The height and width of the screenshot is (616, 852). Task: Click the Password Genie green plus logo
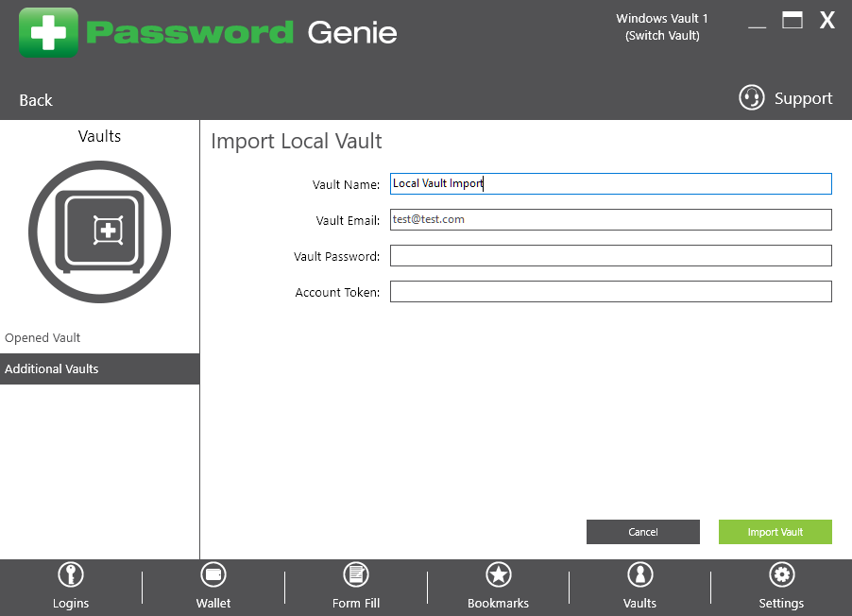point(48,33)
